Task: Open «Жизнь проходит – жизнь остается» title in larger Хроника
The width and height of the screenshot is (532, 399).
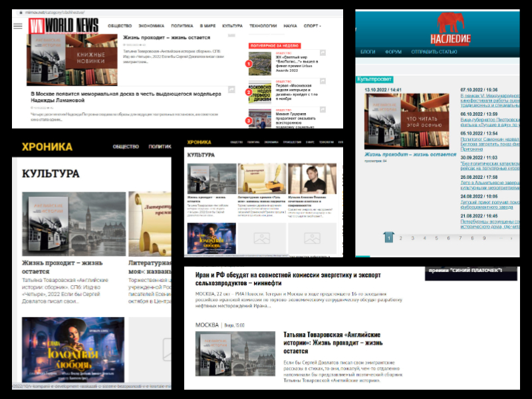Action: (x=63, y=267)
